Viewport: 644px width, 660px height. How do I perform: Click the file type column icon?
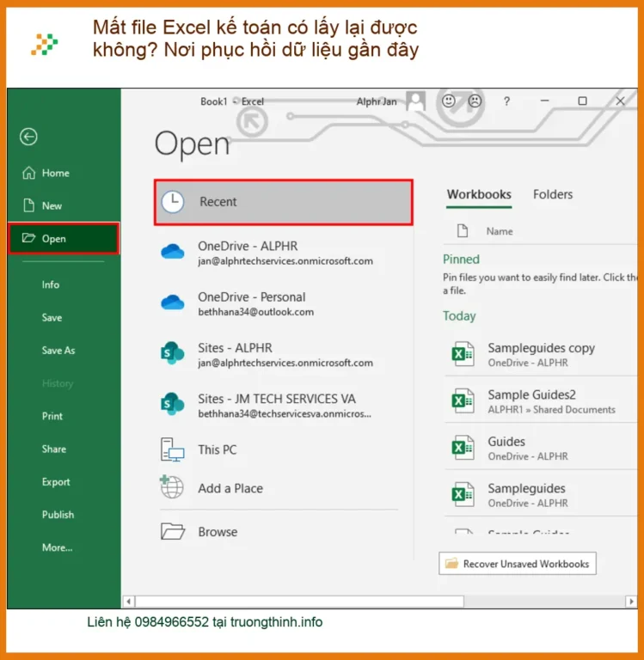click(x=463, y=231)
